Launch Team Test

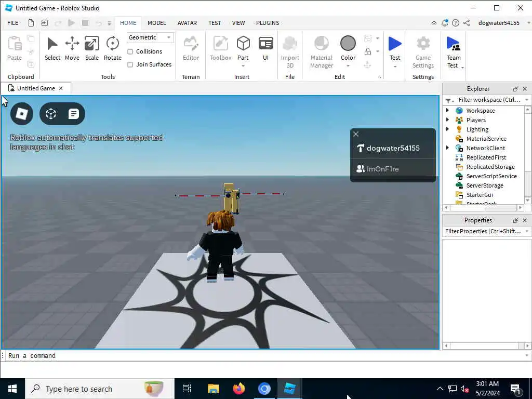(x=453, y=52)
